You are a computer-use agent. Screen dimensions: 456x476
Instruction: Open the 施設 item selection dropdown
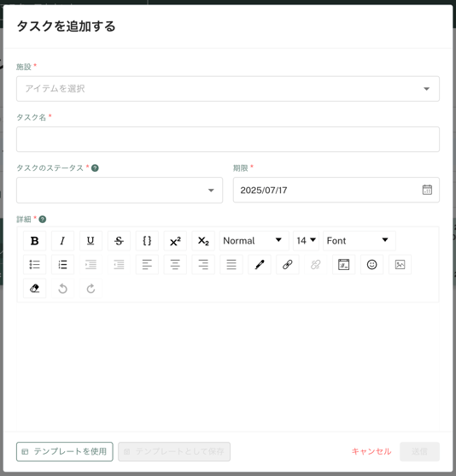click(228, 89)
